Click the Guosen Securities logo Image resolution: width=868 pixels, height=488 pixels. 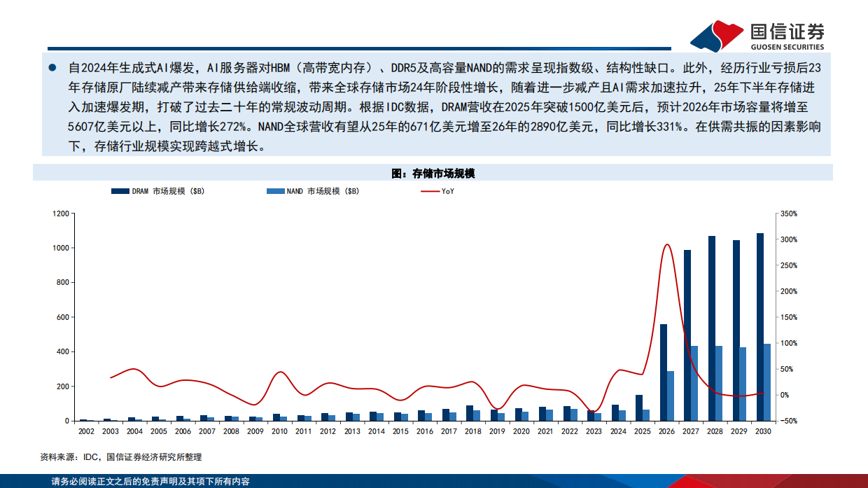tap(757, 35)
